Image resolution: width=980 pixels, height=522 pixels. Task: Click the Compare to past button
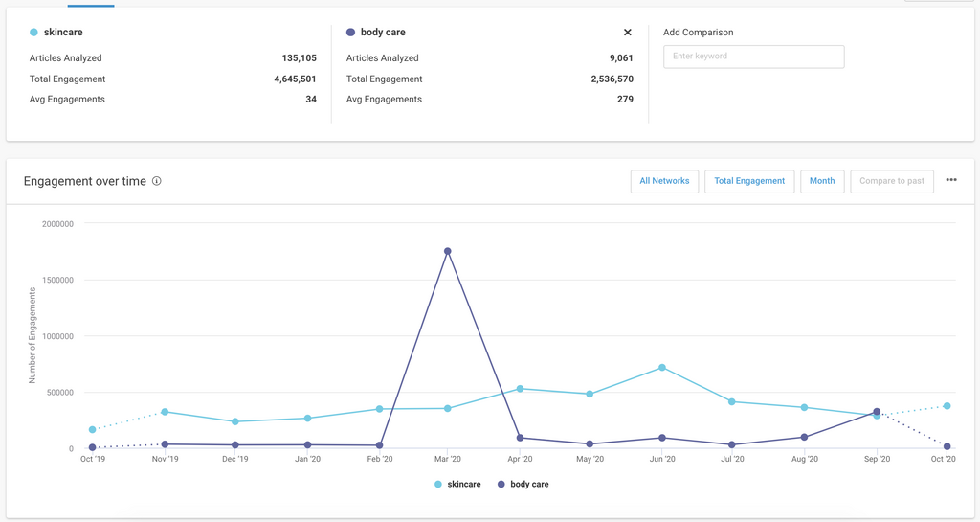(891, 181)
